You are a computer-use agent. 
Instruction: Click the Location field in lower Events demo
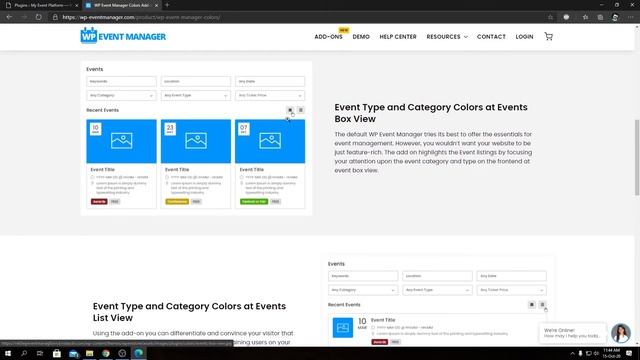[x=437, y=276]
